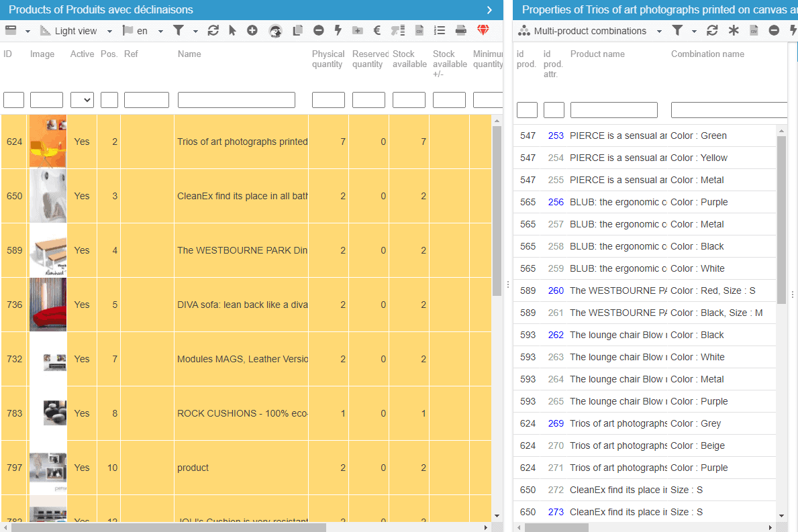This screenshot has width=798, height=532.
Task: Sort by the Combination name column header
Action: click(707, 54)
